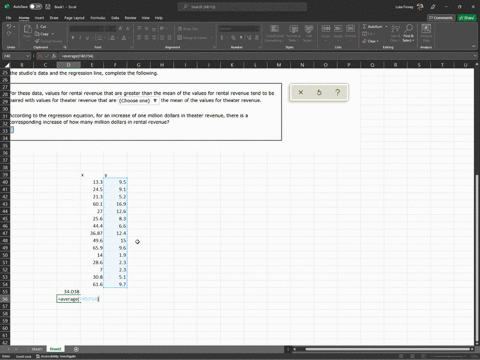Click the Top Align icon
480x360 pixels.
[x=139, y=29]
